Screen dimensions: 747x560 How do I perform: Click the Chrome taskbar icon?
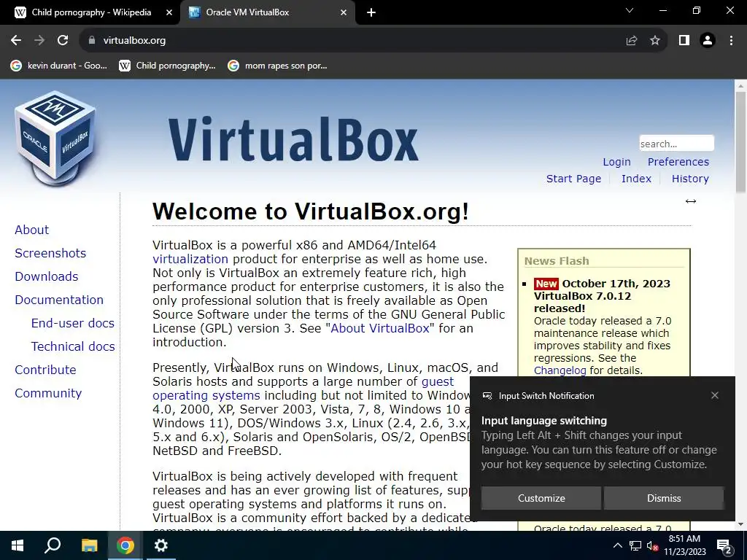(x=125, y=545)
